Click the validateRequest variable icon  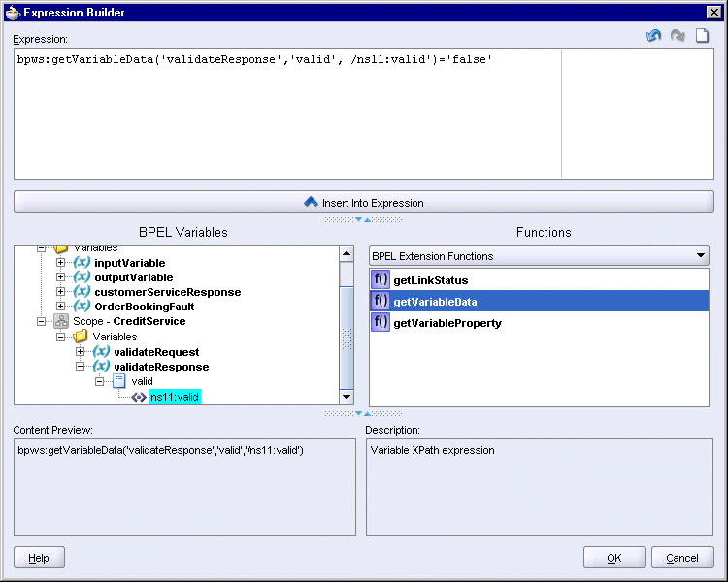tap(101, 351)
